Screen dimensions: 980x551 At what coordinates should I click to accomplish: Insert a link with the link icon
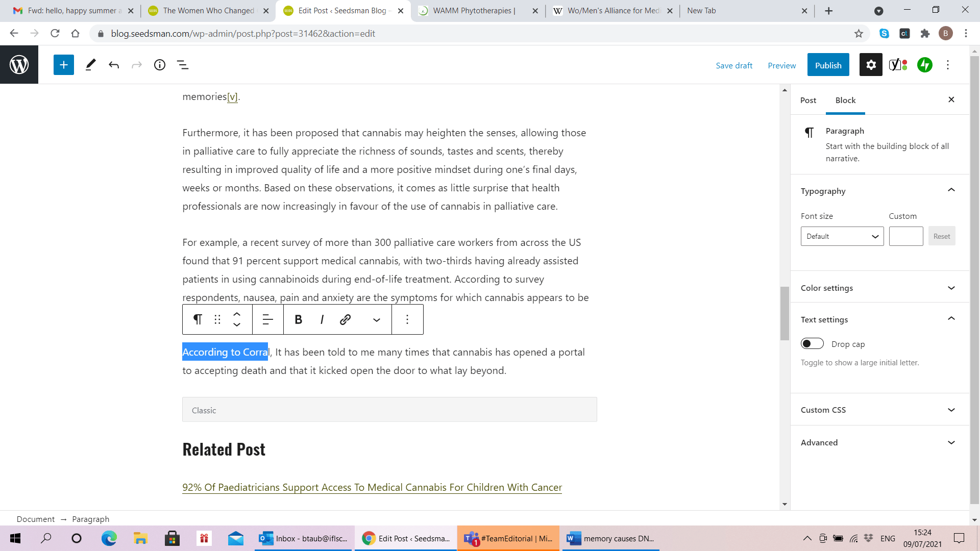[345, 319]
